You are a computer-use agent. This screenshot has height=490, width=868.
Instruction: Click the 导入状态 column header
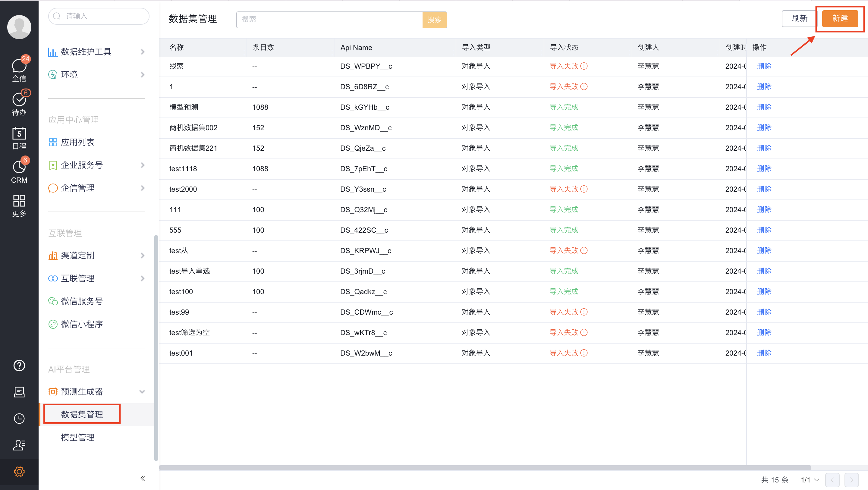[x=564, y=47]
